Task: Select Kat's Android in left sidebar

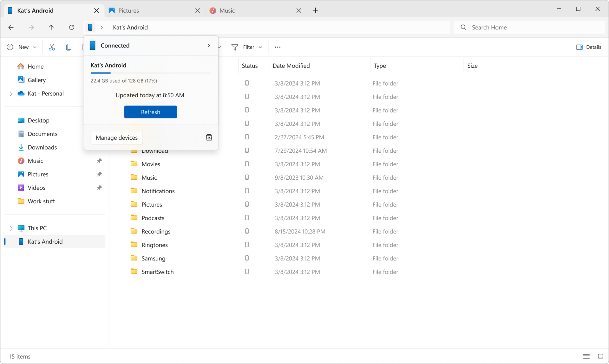Action: coord(45,241)
